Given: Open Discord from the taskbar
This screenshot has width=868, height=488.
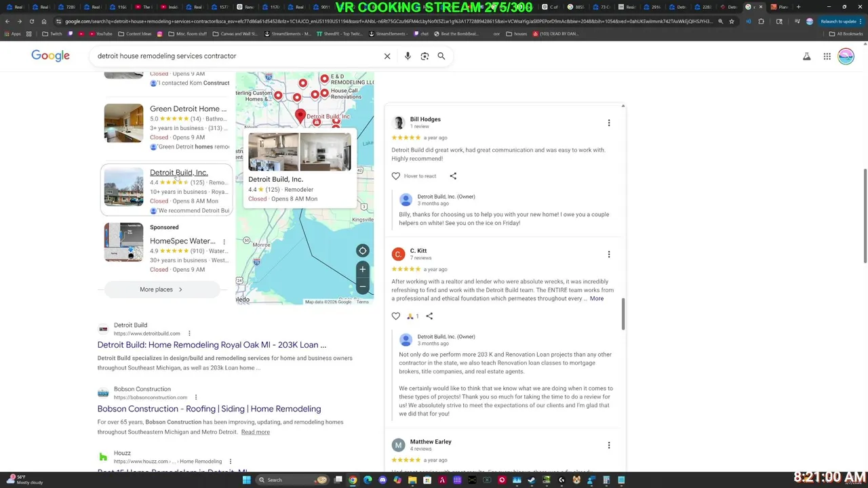Looking at the screenshot, I should pos(382,480).
